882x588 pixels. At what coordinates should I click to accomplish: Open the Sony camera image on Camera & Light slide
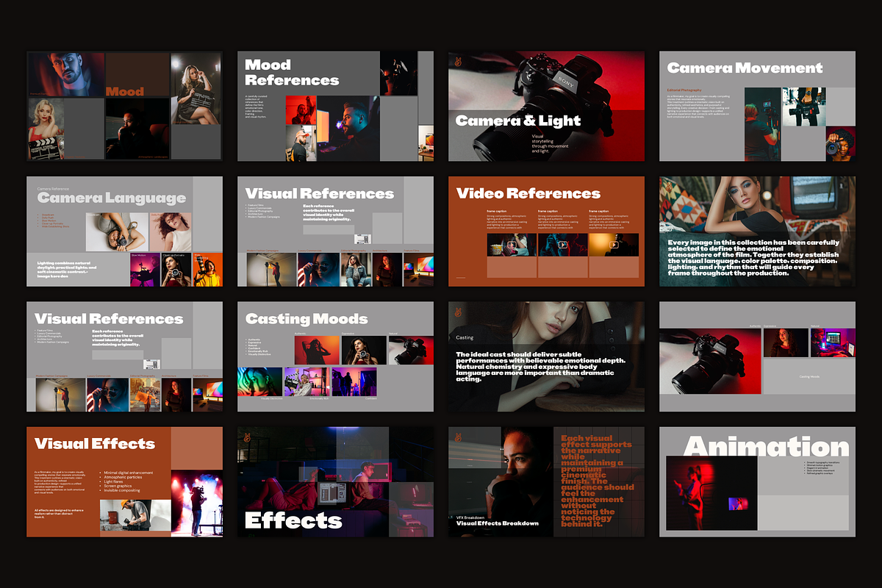[x=547, y=106]
